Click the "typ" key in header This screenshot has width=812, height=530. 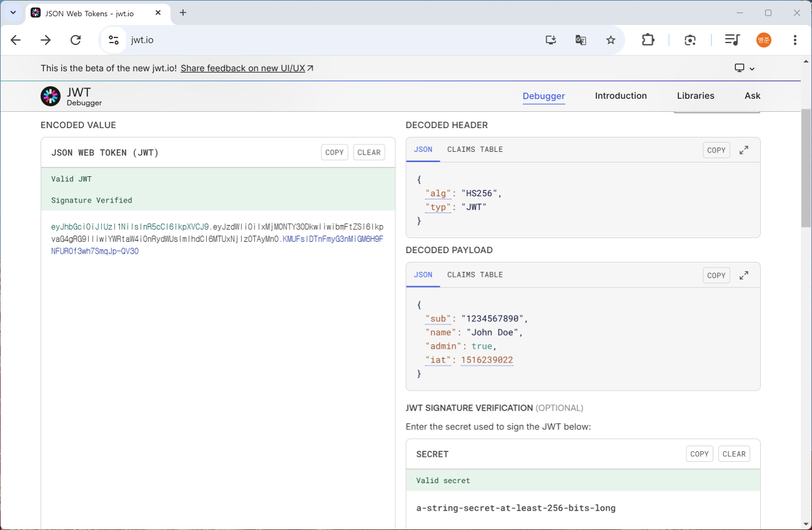click(438, 207)
